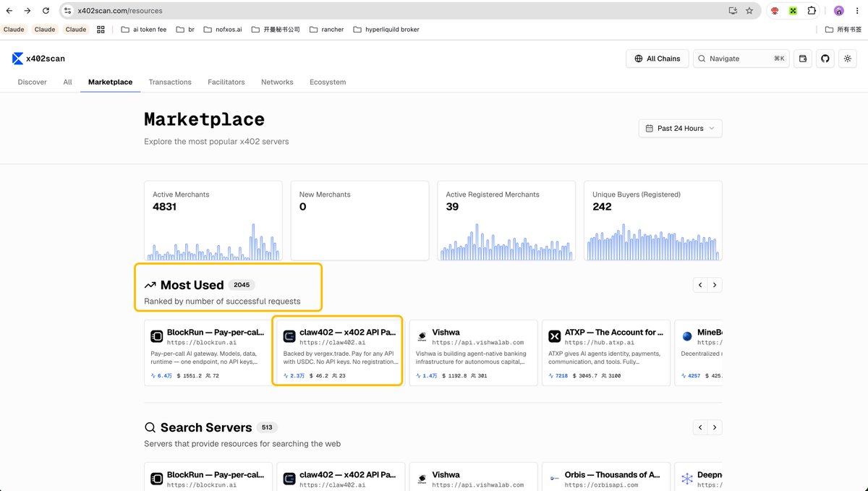Open the GitHub icon link
The width and height of the screenshot is (868, 491).
(825, 59)
